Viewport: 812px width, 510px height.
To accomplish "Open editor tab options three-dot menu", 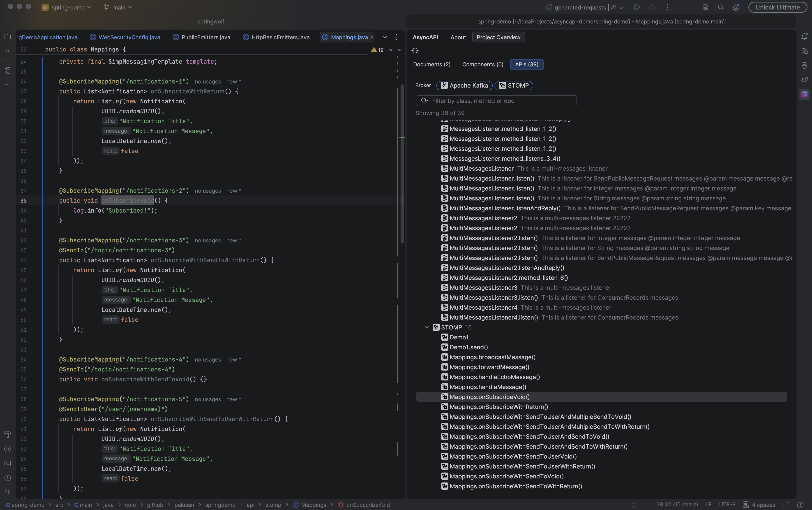I will pyautogui.click(x=396, y=37).
